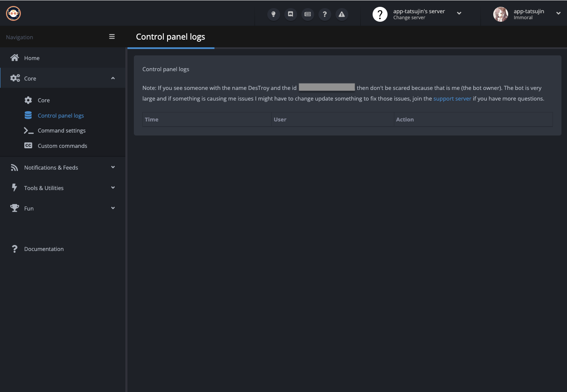Image resolution: width=567 pixels, height=392 pixels.
Task: Click the lightbulb icon in top bar
Action: pyautogui.click(x=273, y=14)
